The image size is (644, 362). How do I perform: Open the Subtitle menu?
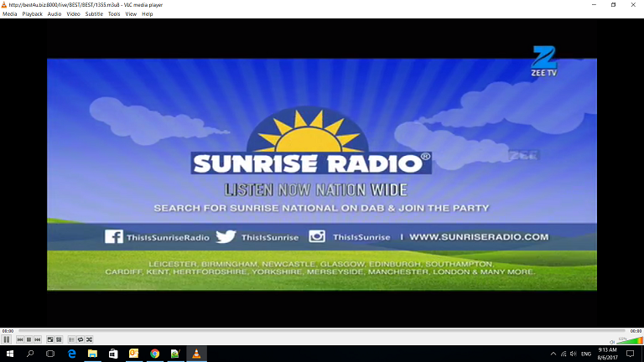(94, 14)
